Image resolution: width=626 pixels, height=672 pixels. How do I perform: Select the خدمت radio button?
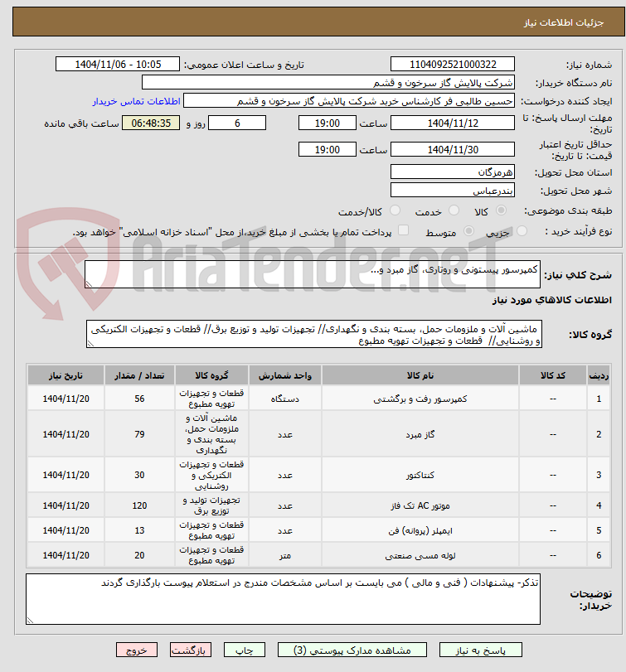pos(454,210)
